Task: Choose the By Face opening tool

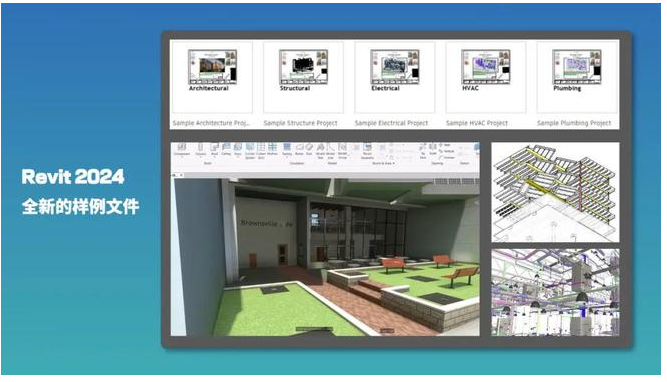Action: click(x=423, y=151)
